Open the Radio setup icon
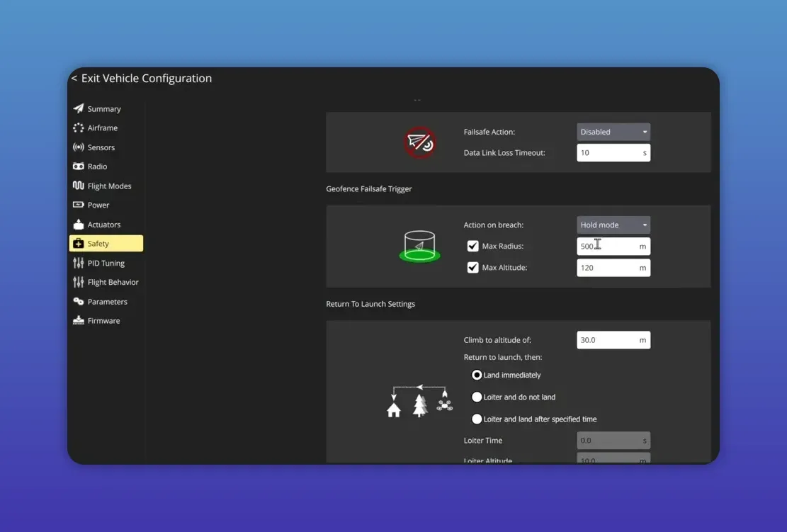This screenshot has height=532, width=787. point(79,166)
